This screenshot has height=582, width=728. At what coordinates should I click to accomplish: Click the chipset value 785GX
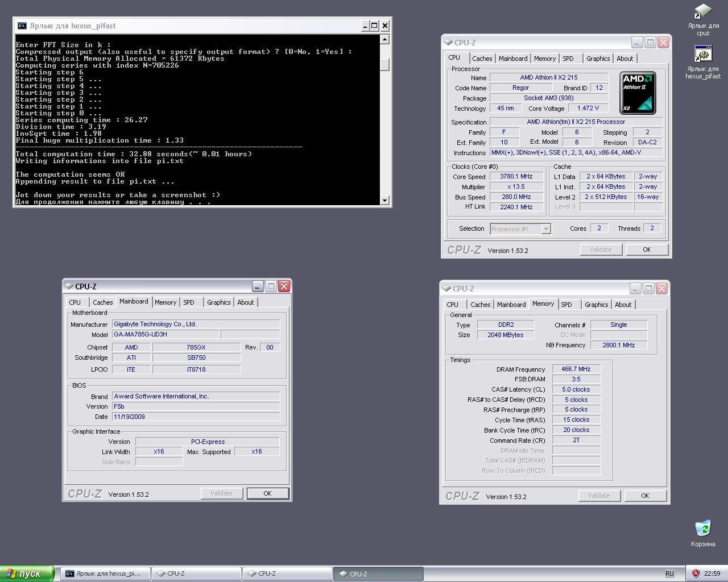[196, 347]
